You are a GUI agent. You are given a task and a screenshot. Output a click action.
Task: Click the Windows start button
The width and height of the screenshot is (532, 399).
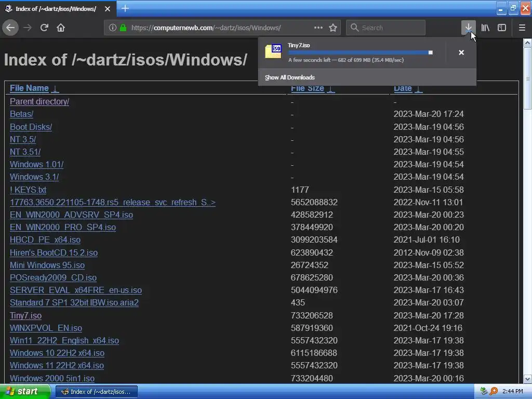pos(25,392)
